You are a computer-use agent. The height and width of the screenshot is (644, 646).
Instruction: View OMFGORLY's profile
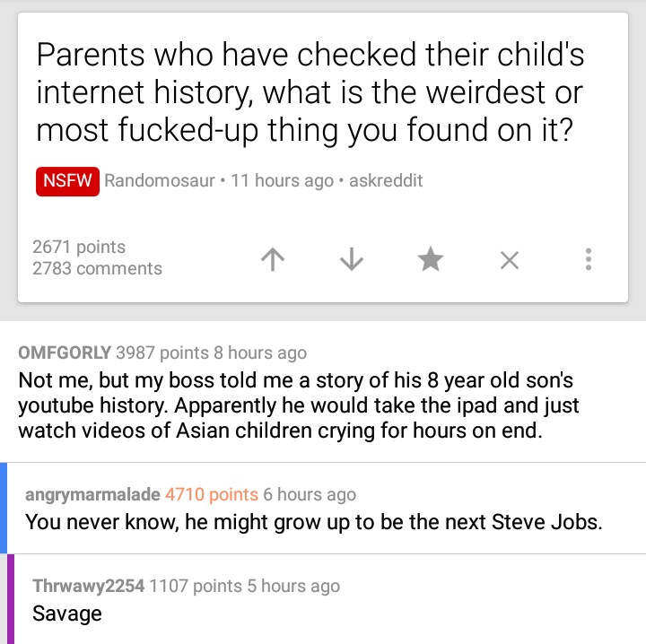[65, 352]
